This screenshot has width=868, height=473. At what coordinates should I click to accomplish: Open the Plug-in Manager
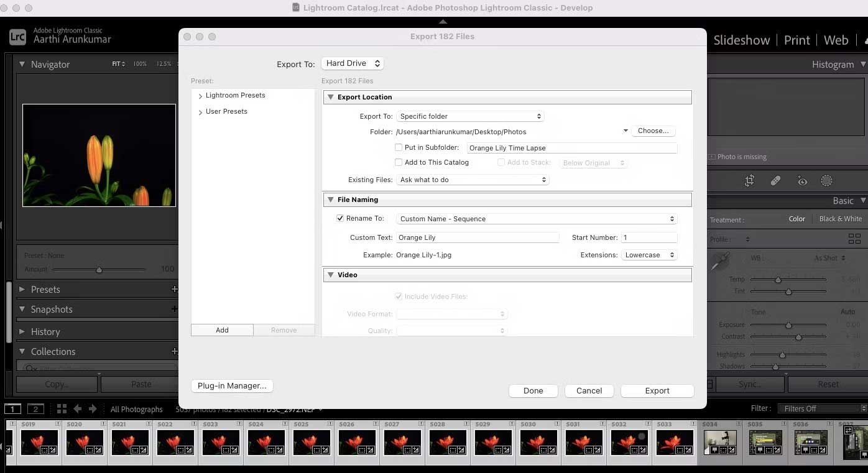(x=232, y=386)
